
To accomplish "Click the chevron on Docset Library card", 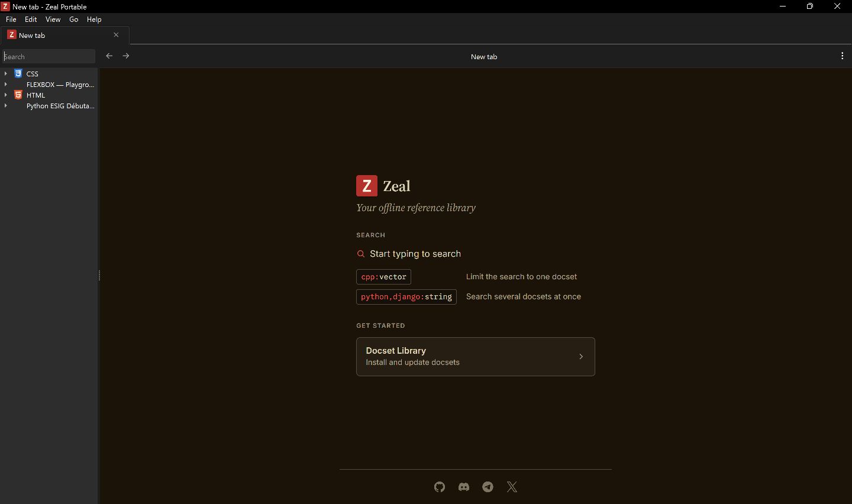I will 581,357.
